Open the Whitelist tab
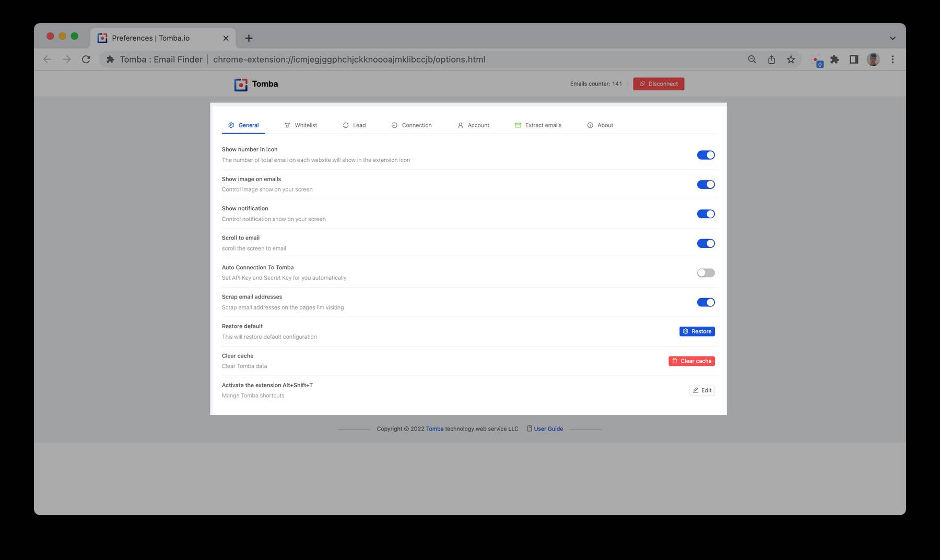Screen dimensions: 940x560 pos(301,125)
